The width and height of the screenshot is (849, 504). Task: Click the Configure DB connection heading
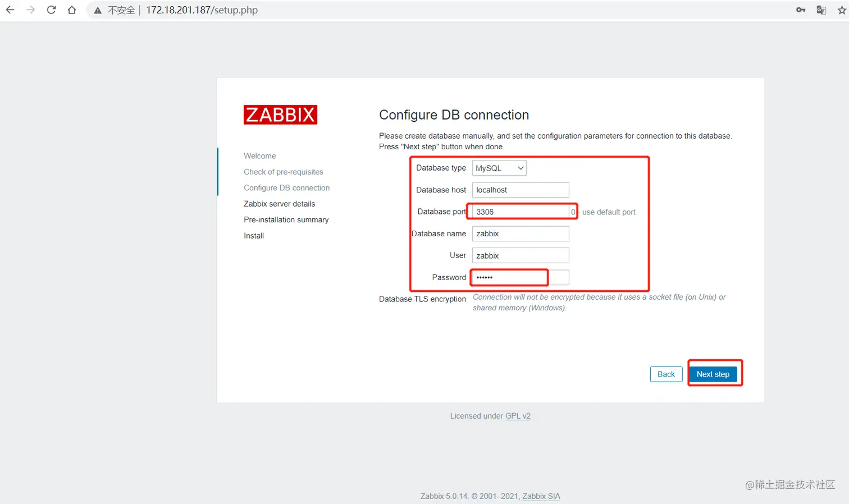coord(454,114)
